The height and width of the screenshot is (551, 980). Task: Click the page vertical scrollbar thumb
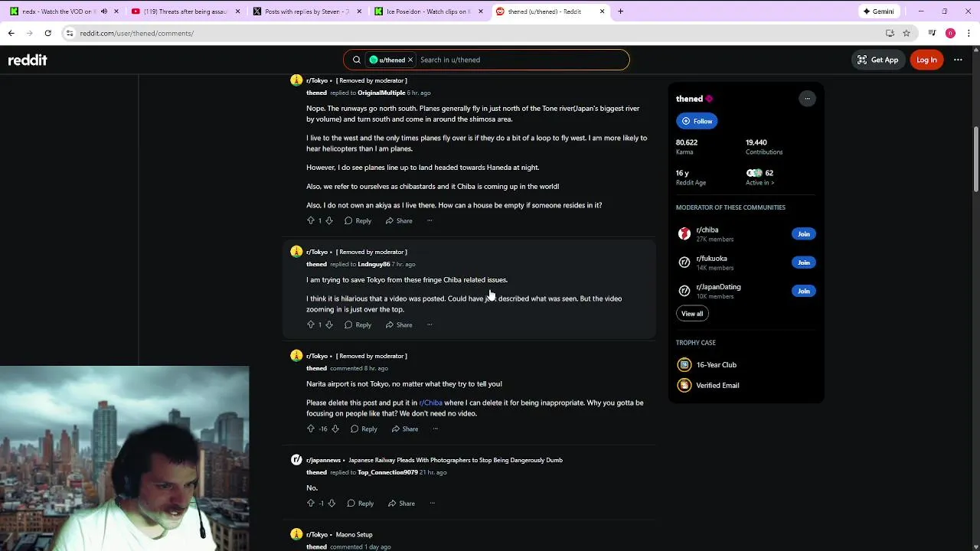pos(976,159)
